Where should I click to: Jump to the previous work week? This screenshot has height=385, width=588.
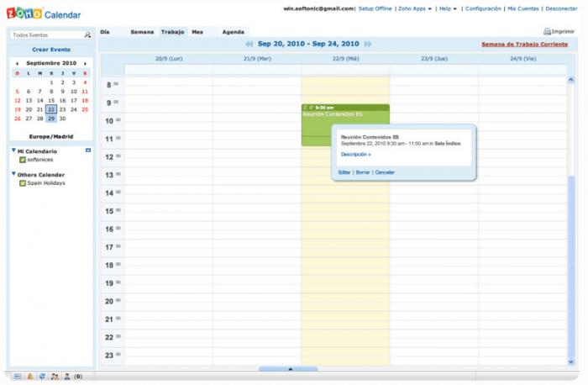249,44
